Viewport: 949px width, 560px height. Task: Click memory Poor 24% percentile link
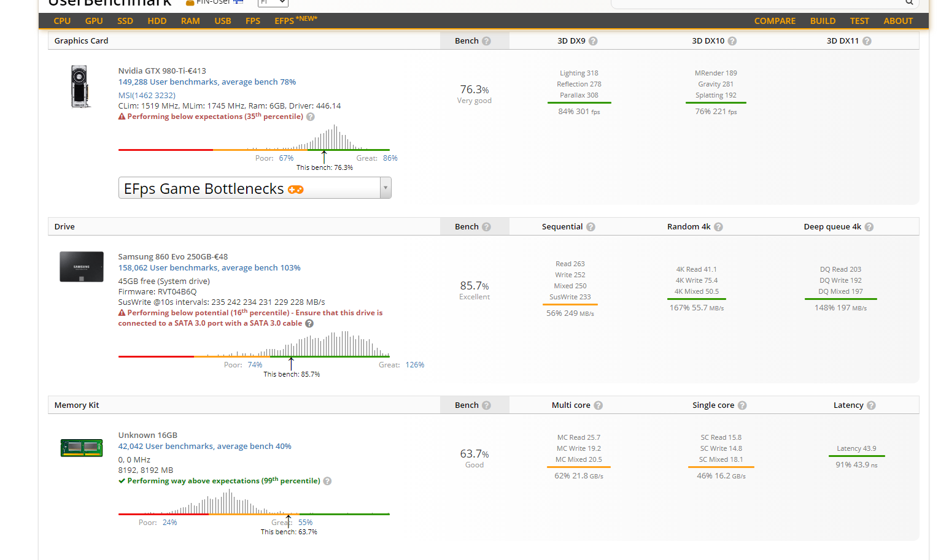tap(169, 523)
